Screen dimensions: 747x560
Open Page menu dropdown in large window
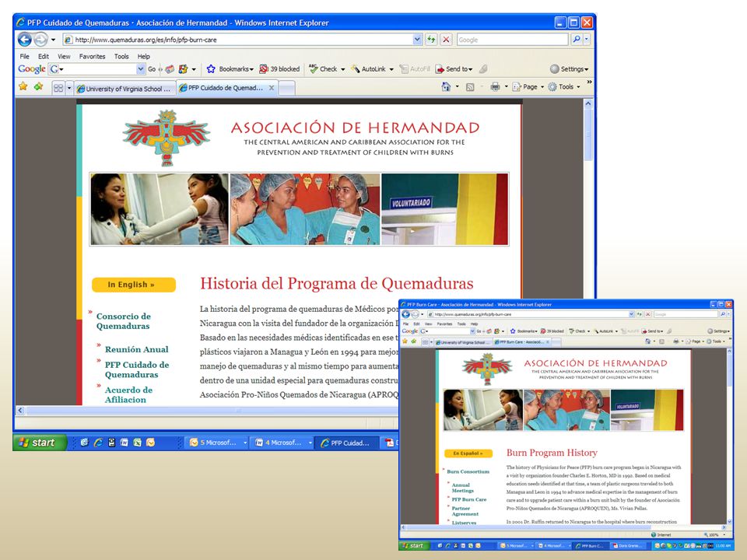(542, 86)
